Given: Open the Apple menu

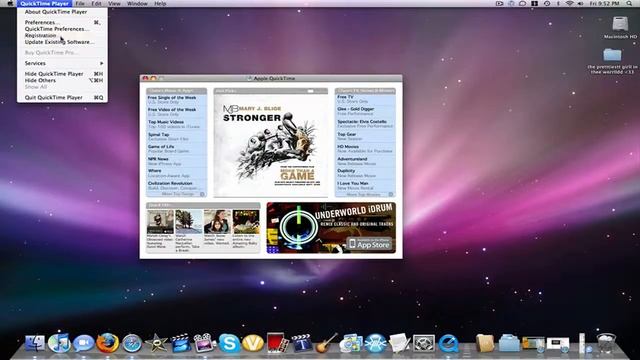Looking at the screenshot, I should click(x=10, y=4).
